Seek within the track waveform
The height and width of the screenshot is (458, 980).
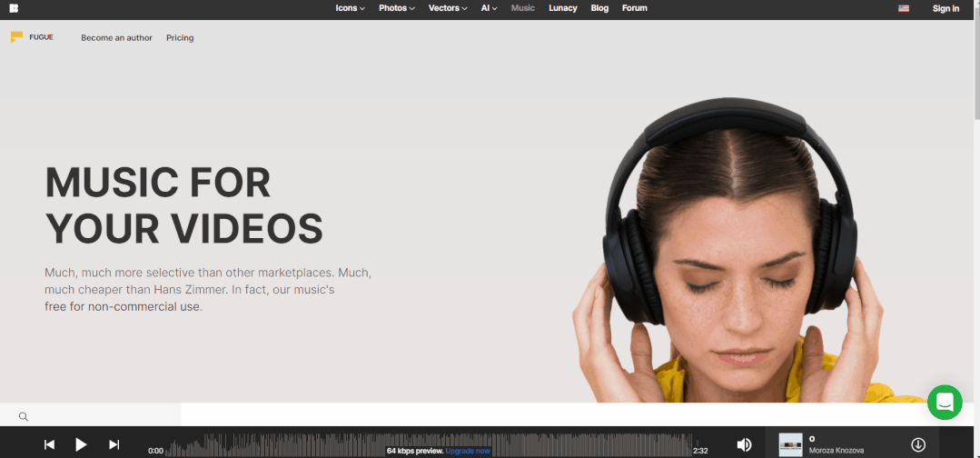coord(429,445)
